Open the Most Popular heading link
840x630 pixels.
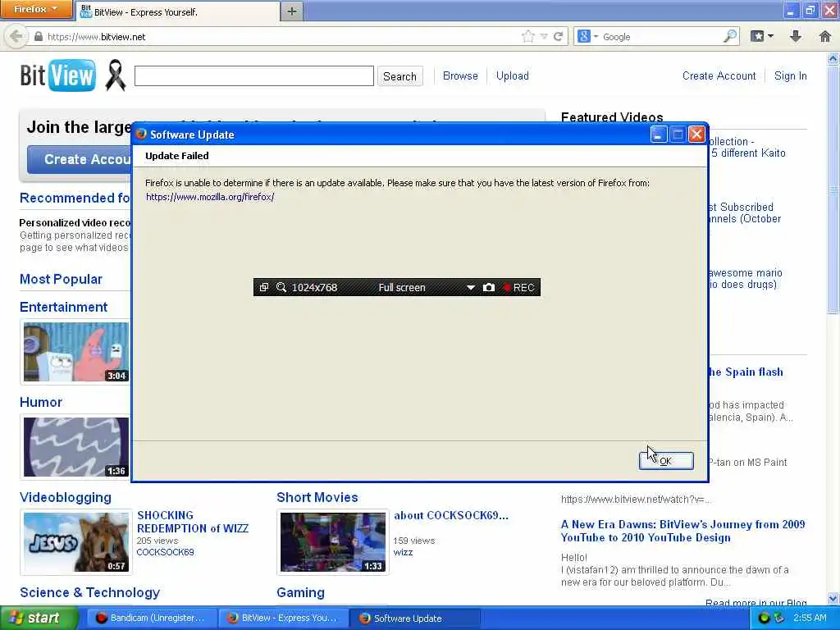coord(61,279)
